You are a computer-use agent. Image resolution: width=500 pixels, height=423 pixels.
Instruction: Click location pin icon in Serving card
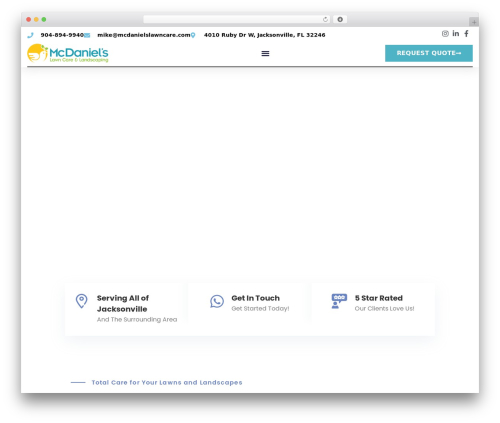(81, 301)
